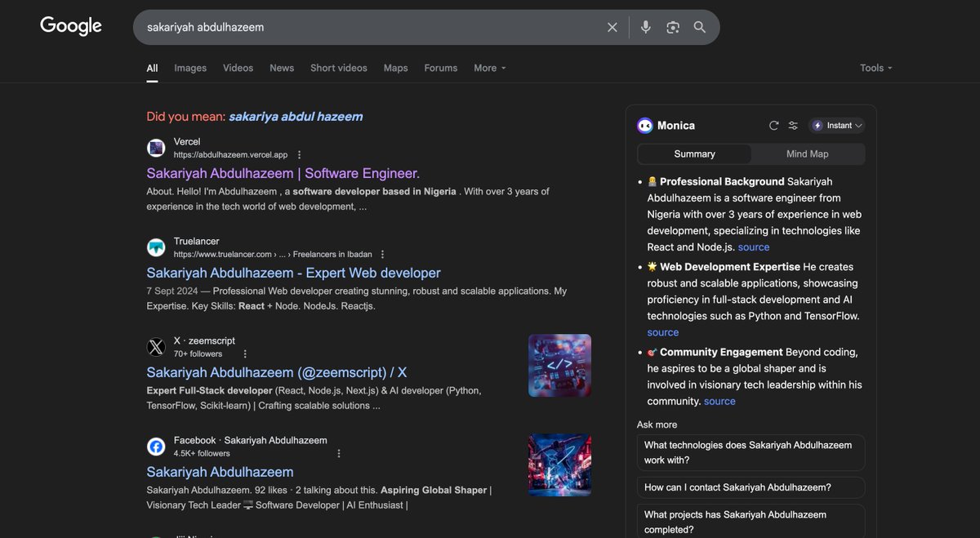Click the 70+ followers text
Image resolution: width=980 pixels, height=538 pixels.
tap(198, 354)
